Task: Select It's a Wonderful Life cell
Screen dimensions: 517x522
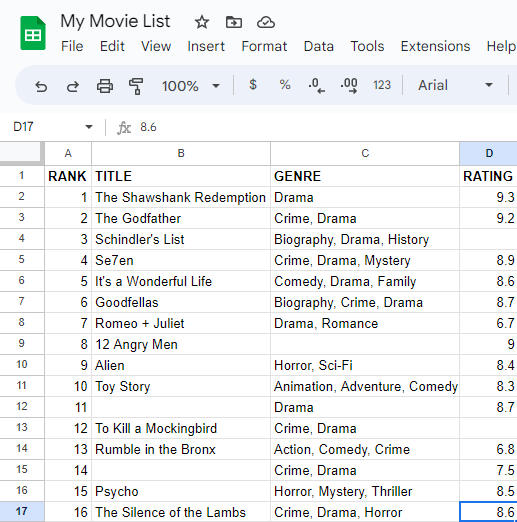Action: click(181, 281)
